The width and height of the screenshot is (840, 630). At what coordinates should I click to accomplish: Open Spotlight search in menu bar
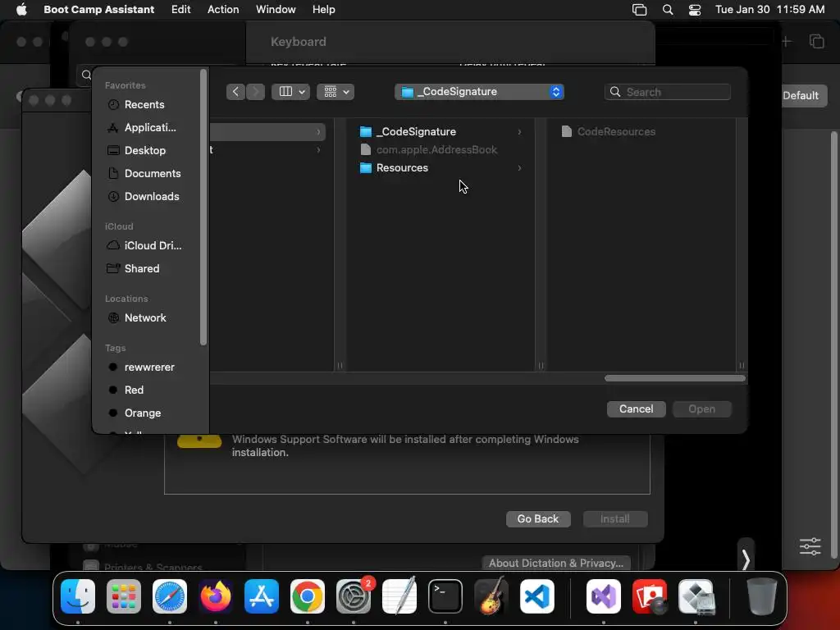(x=668, y=9)
